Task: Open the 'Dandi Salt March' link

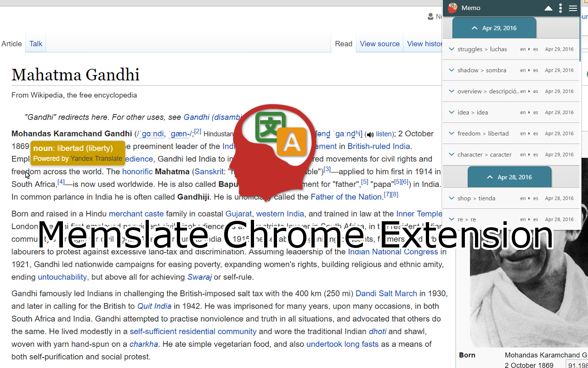Action: point(386,293)
